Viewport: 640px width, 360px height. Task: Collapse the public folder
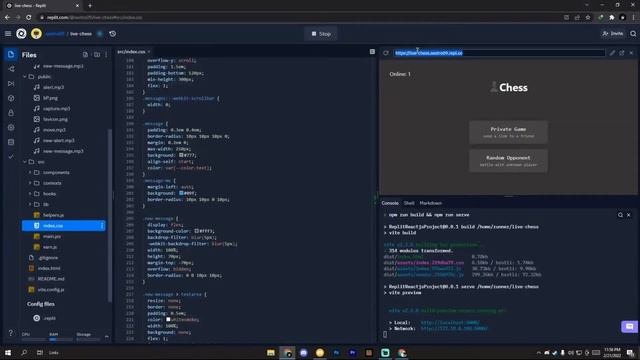(x=25, y=77)
